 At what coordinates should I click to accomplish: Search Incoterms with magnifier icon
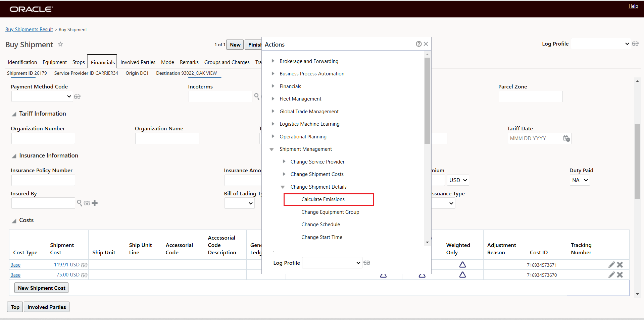(257, 97)
